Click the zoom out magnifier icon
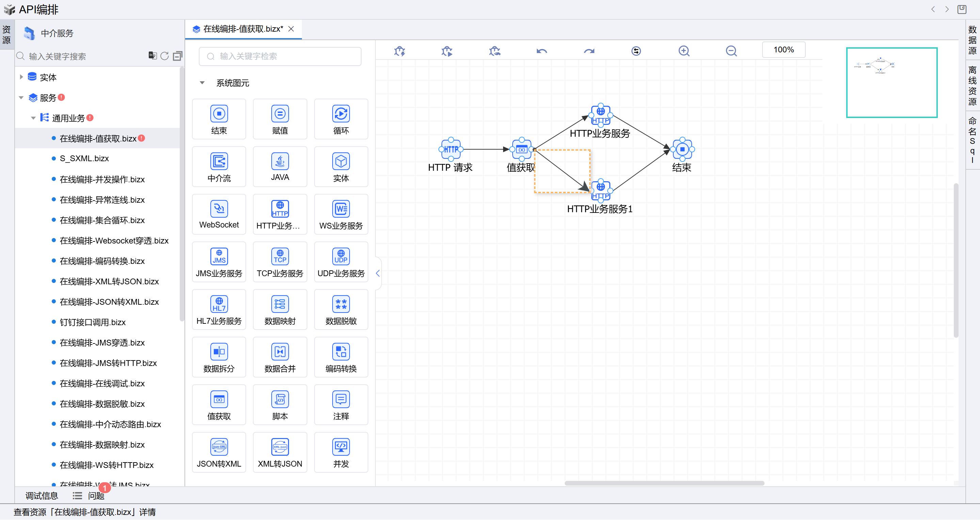 [x=731, y=51]
